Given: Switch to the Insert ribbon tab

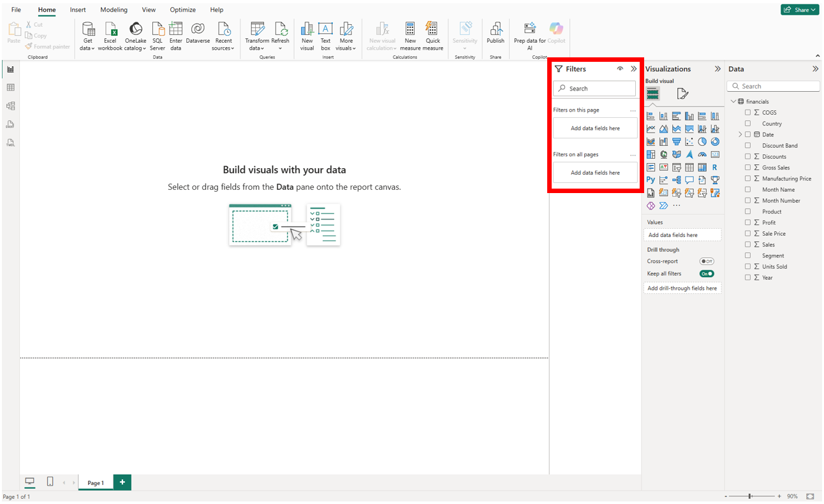Looking at the screenshot, I should (78, 10).
